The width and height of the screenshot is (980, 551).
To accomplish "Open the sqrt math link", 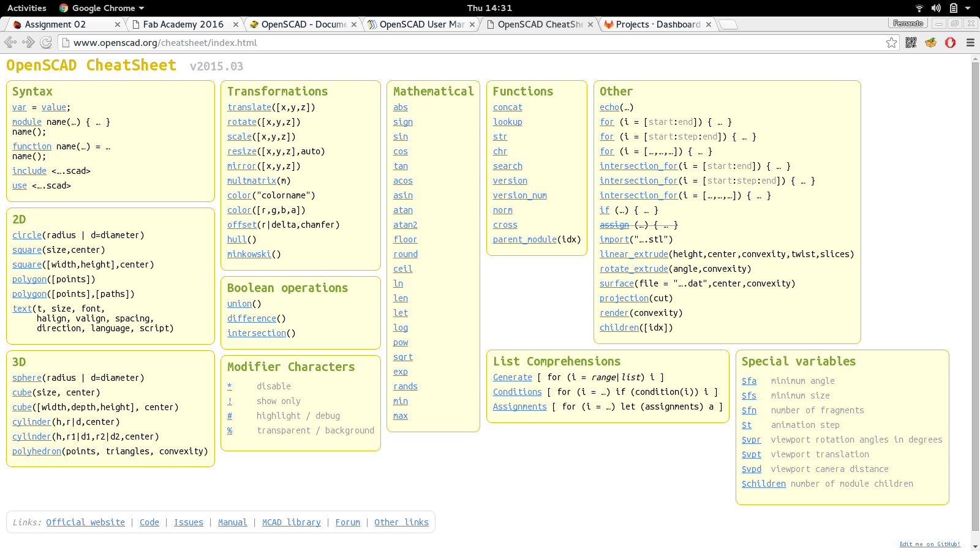I will point(403,357).
